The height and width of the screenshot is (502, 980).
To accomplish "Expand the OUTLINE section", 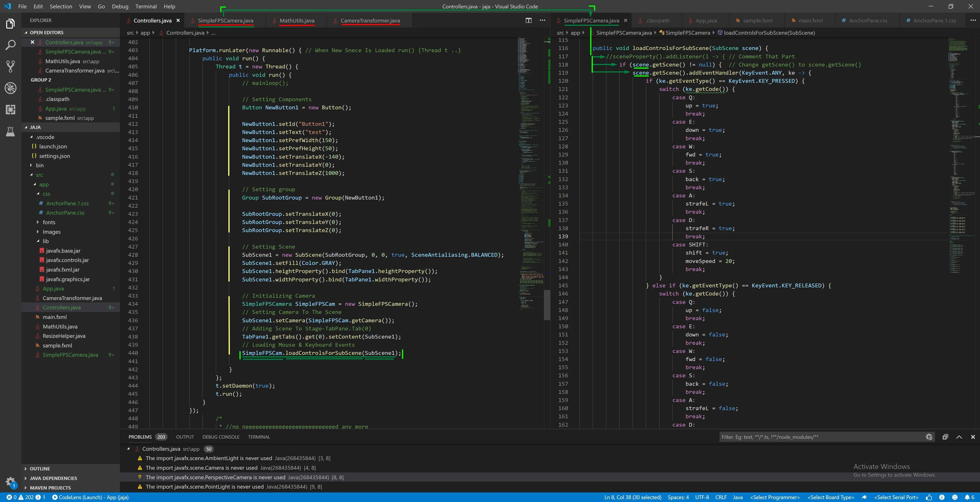I will tap(40, 469).
